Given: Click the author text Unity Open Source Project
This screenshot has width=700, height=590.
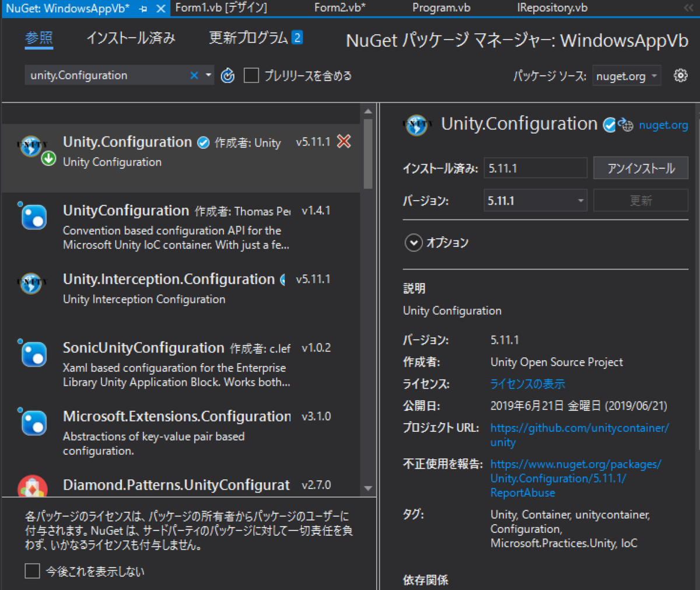Looking at the screenshot, I should 556,362.
